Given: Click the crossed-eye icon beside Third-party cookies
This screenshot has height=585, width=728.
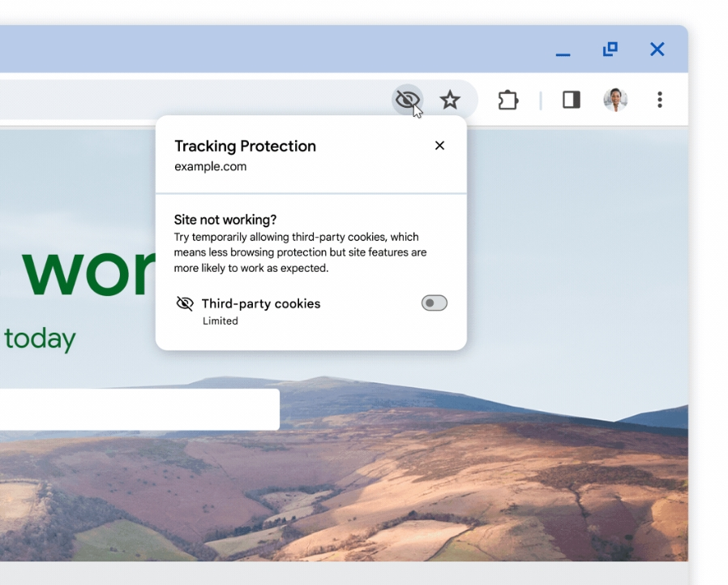Looking at the screenshot, I should pyautogui.click(x=185, y=303).
